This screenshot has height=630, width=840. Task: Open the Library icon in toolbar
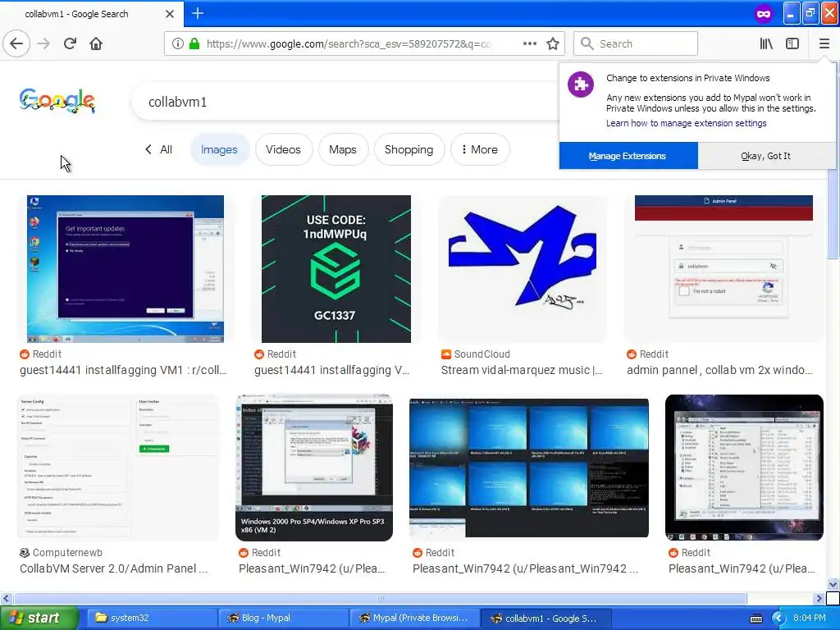click(x=766, y=43)
